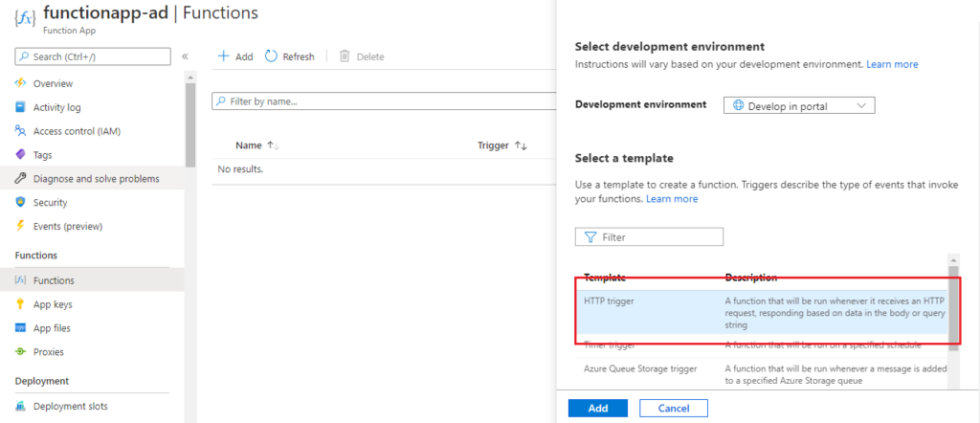
Task: Click the Security shield icon
Action: point(21,202)
